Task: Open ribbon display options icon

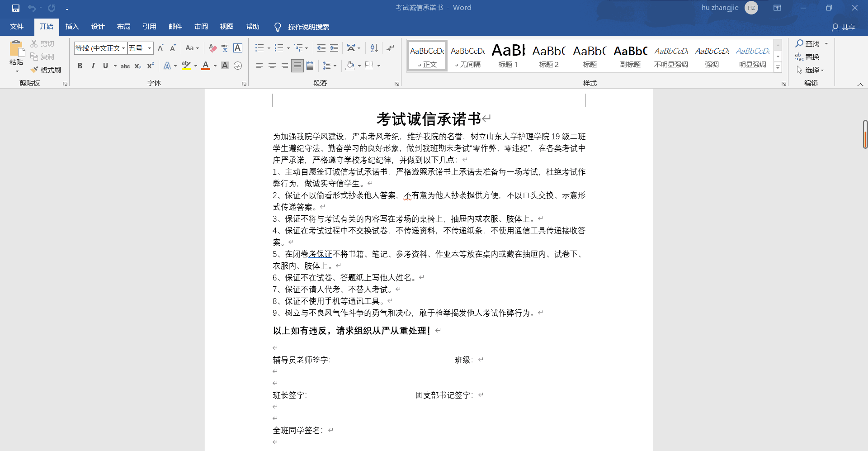Action: (x=777, y=8)
